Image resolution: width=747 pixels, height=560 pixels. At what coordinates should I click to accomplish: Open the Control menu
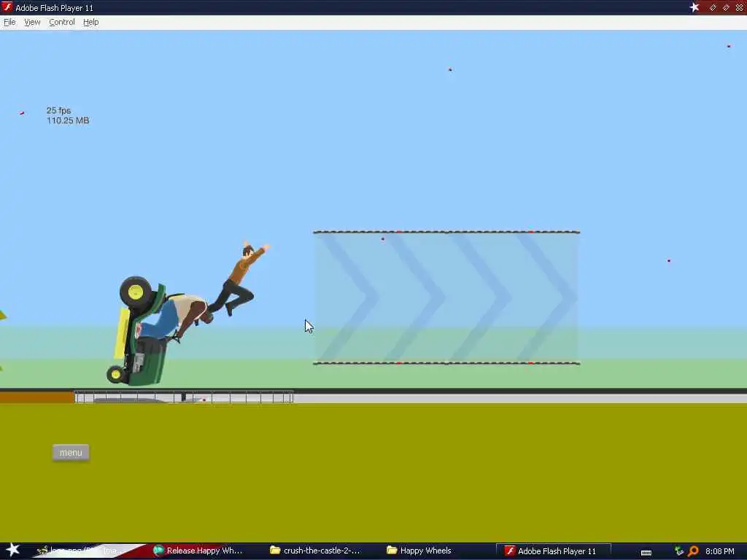[62, 22]
